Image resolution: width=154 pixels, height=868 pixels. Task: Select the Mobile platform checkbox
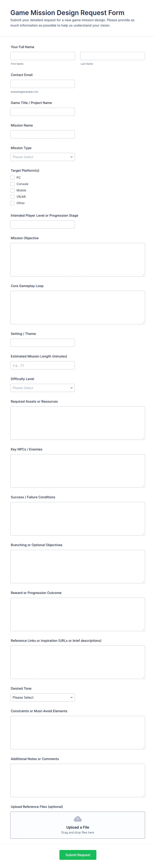pos(12,190)
